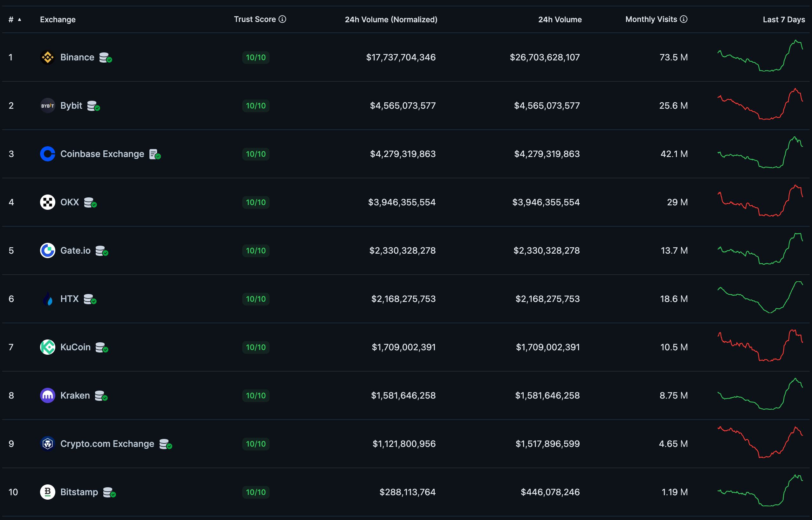Click the Kraken purple logo icon

click(x=47, y=395)
